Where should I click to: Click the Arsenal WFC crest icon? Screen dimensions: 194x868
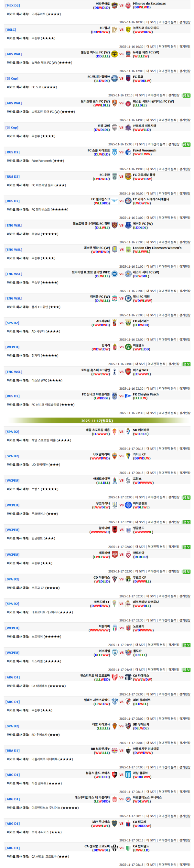point(128,372)
